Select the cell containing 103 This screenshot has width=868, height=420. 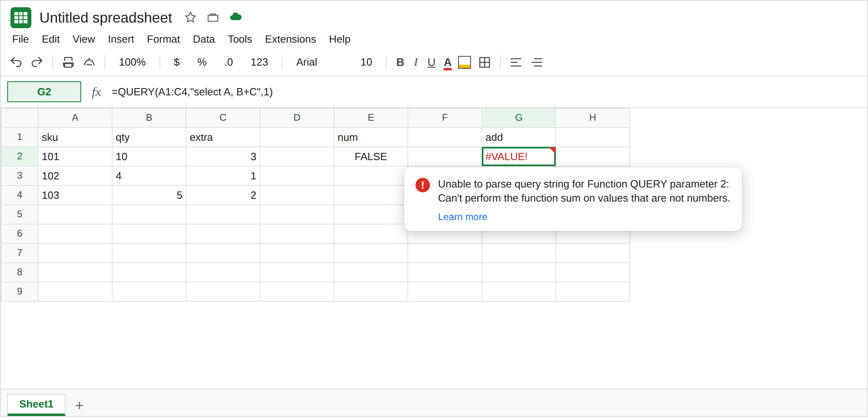pos(75,195)
